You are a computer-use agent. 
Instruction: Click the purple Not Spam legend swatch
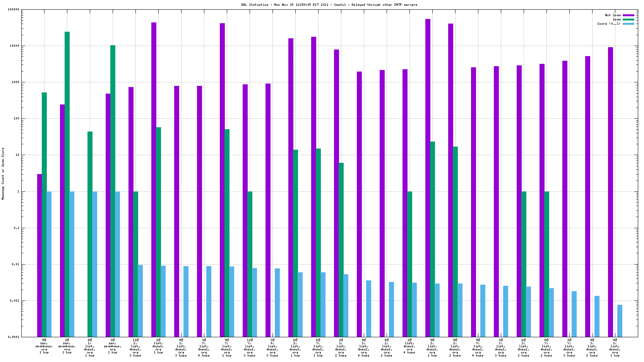pyautogui.click(x=628, y=15)
